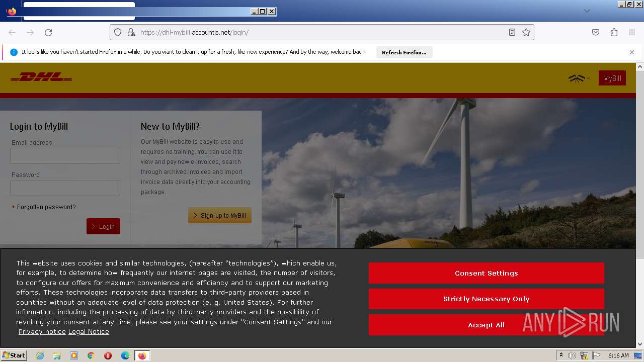This screenshot has width=644, height=362.
Task: Click the Firefox forward arrow
Action: [x=30, y=32]
